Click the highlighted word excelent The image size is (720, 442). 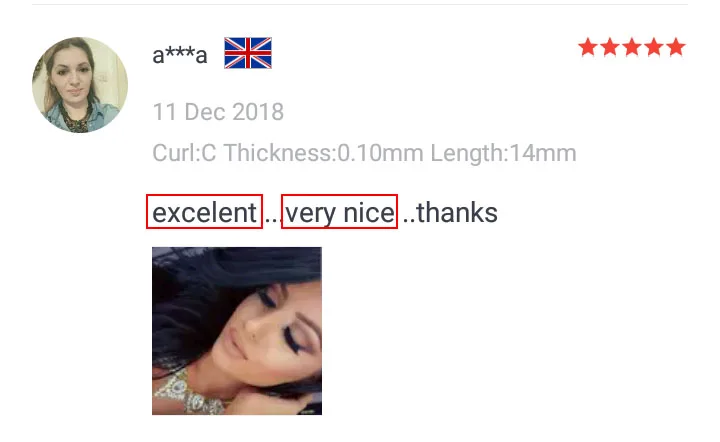pos(204,212)
